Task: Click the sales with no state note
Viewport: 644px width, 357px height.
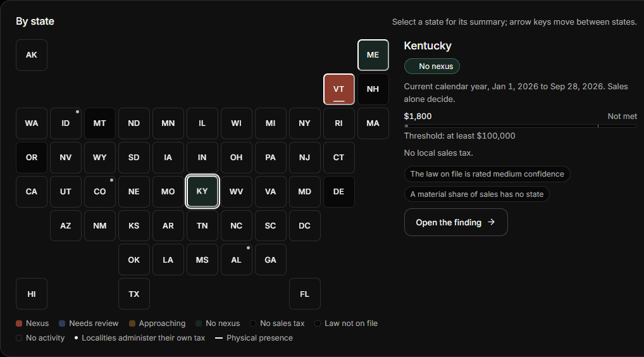Action: point(477,194)
